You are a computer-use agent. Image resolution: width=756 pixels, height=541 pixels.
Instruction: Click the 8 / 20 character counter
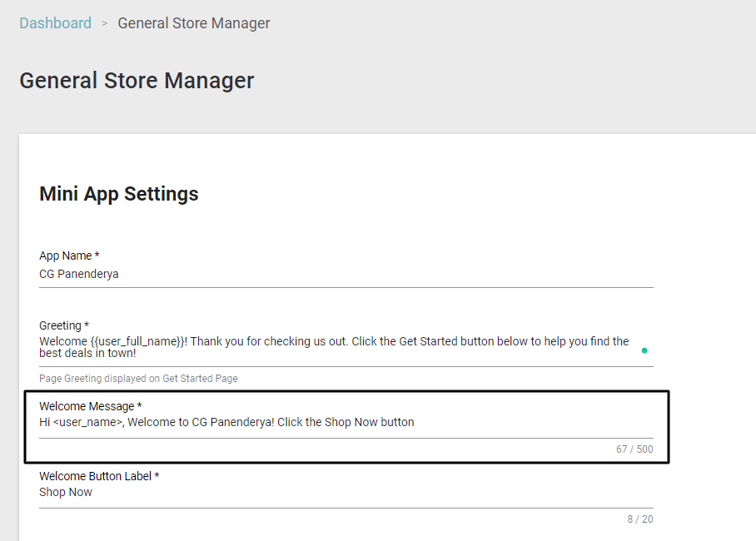coord(639,519)
